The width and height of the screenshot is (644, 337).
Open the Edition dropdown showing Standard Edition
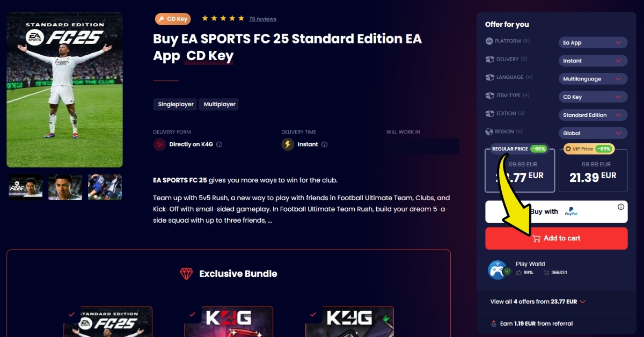593,115
